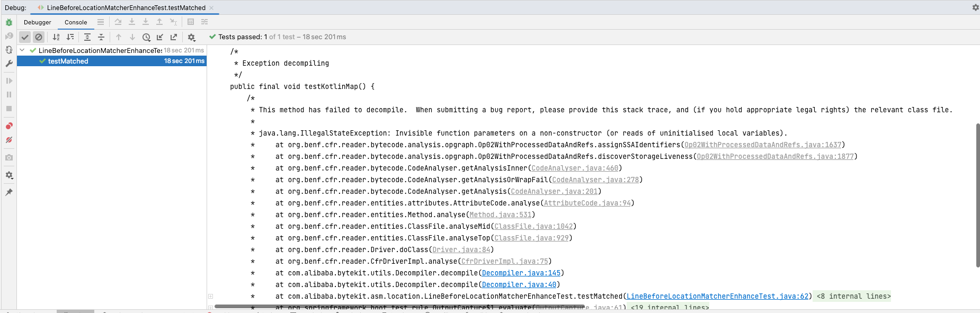
Task: Click Next Failed Test down arrow
Action: point(132,37)
